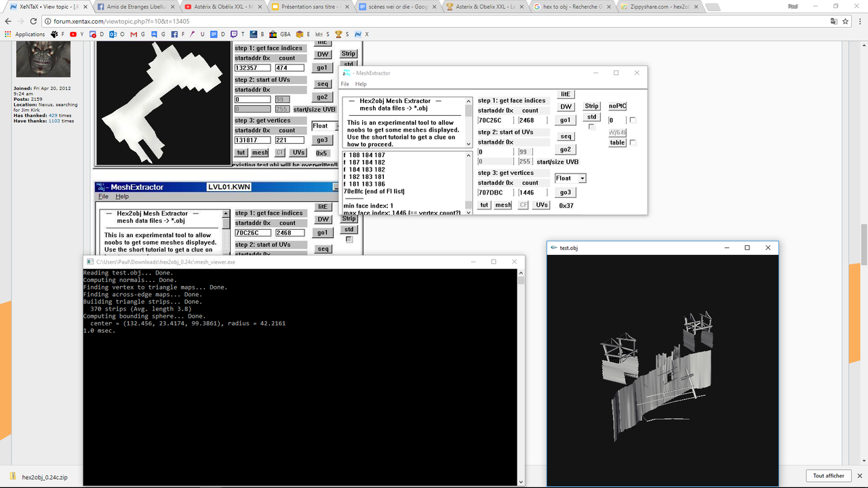Click Tout afficher downloads button

click(828, 476)
